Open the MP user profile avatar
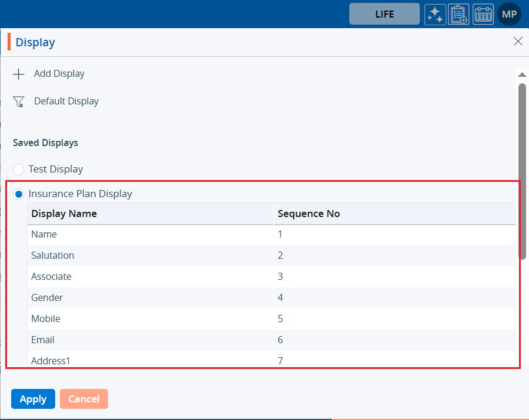The image size is (529, 420). (509, 14)
